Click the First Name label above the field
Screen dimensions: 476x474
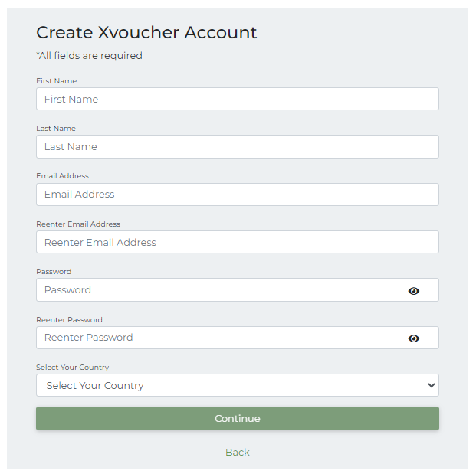click(x=57, y=81)
